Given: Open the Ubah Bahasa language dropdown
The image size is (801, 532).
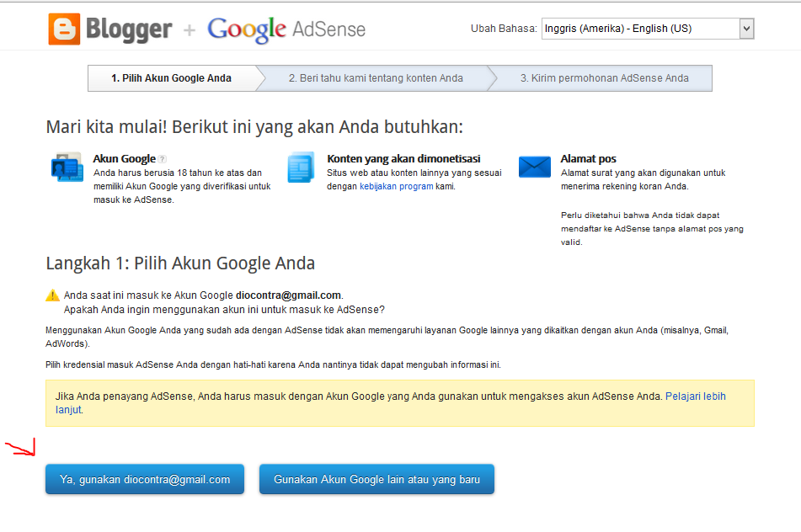Looking at the screenshot, I should click(x=647, y=29).
